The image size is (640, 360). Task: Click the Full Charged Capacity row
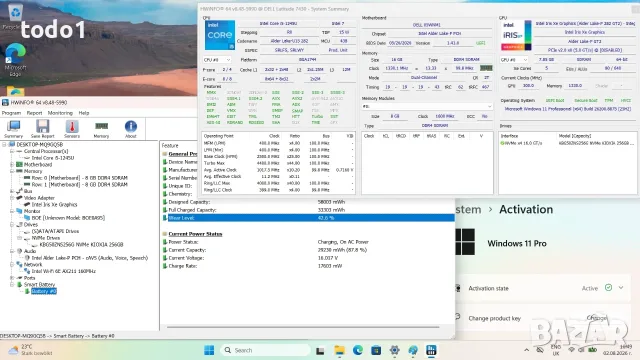(x=308, y=210)
